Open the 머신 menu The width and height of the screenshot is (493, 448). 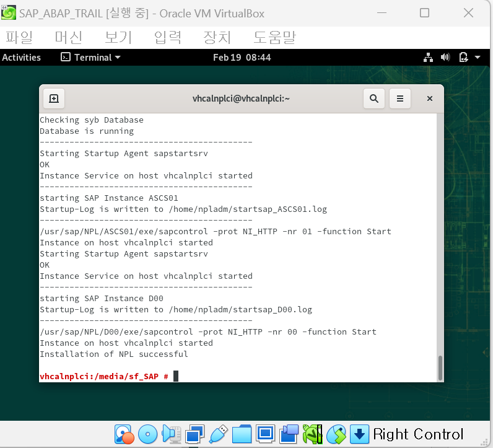pos(69,37)
